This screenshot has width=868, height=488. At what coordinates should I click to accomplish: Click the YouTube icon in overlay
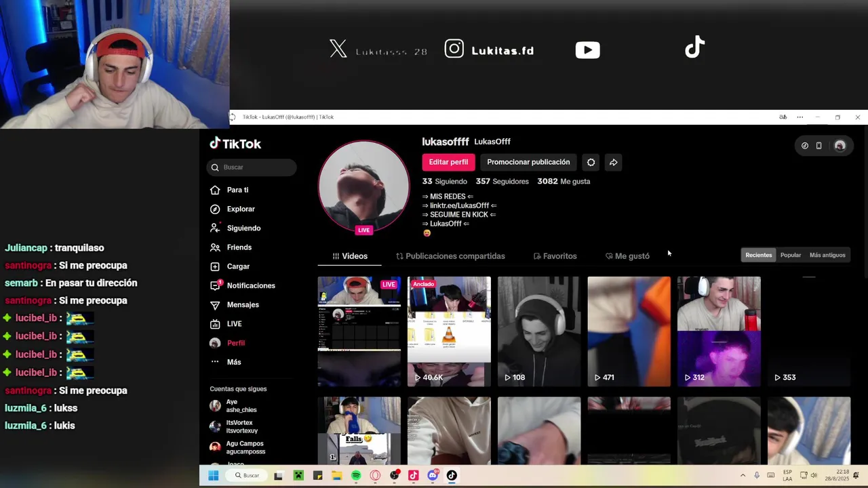[x=587, y=49]
